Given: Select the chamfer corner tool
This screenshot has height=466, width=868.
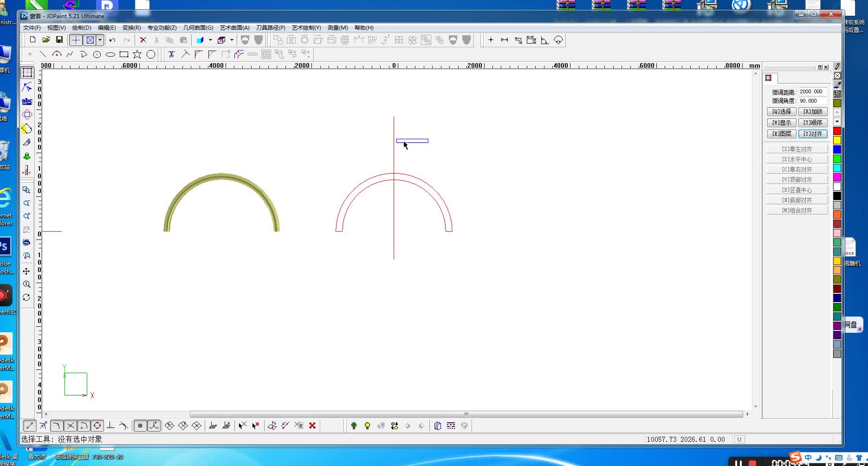Looking at the screenshot, I should [212, 54].
